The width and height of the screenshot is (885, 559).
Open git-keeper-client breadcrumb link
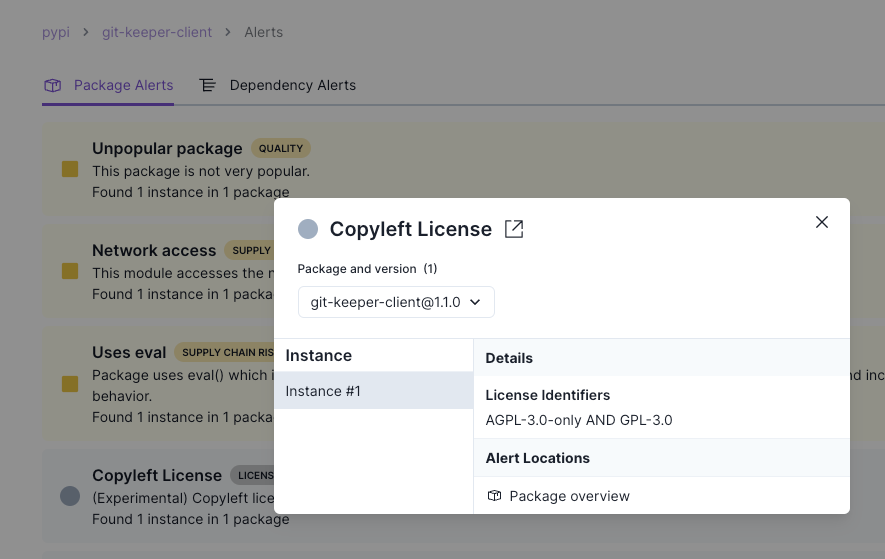157,32
